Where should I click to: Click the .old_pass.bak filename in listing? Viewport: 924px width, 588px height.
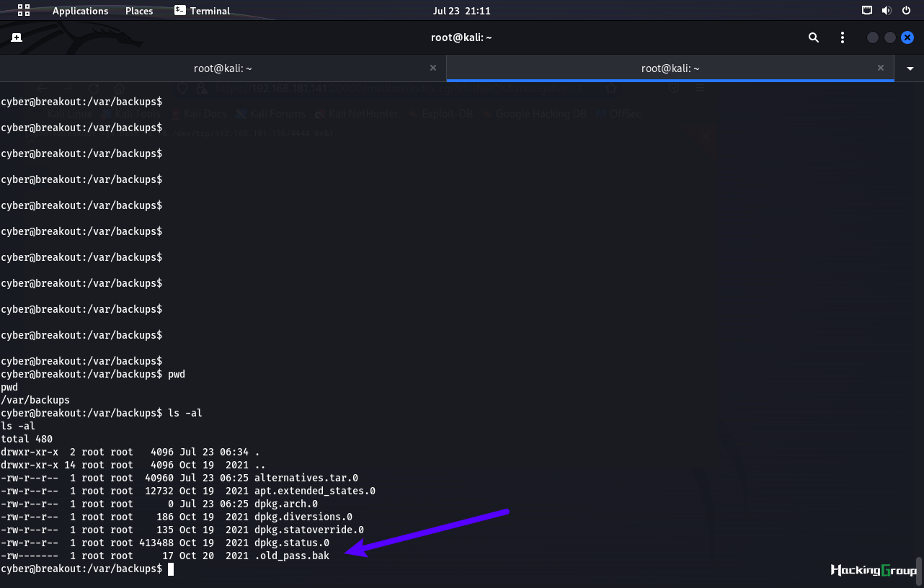point(292,556)
